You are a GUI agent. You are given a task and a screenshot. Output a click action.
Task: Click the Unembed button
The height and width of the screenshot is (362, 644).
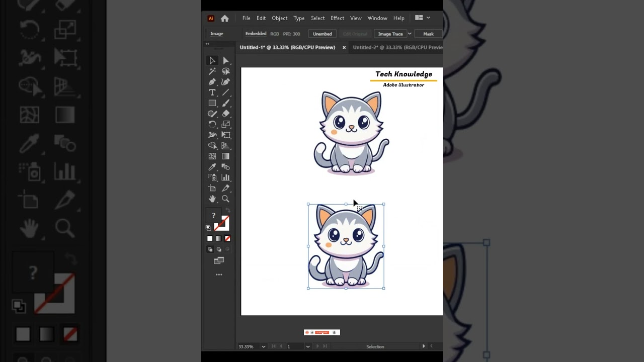[x=322, y=34]
